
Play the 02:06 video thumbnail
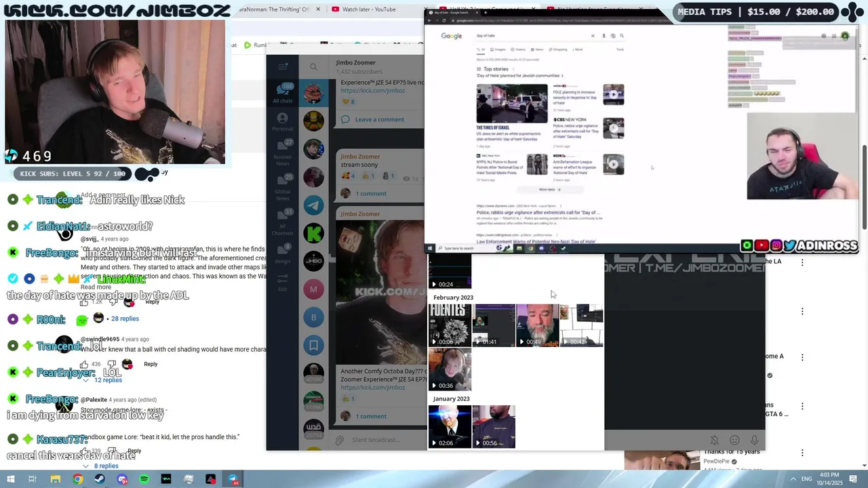[x=450, y=426]
